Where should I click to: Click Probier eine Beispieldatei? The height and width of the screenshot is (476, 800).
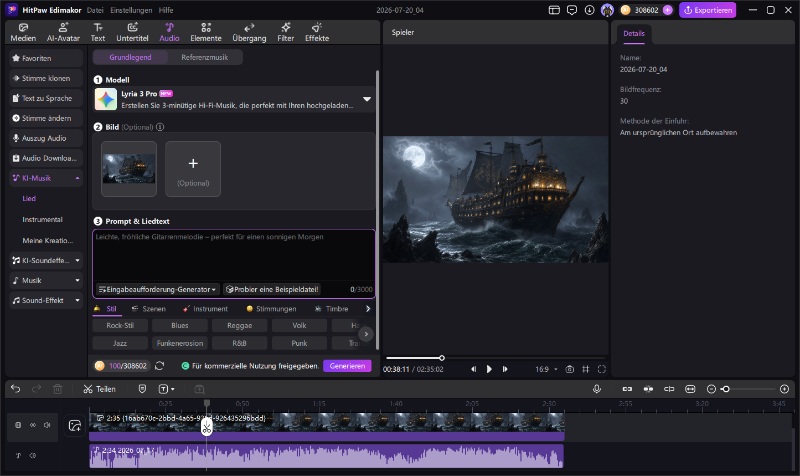click(x=272, y=289)
